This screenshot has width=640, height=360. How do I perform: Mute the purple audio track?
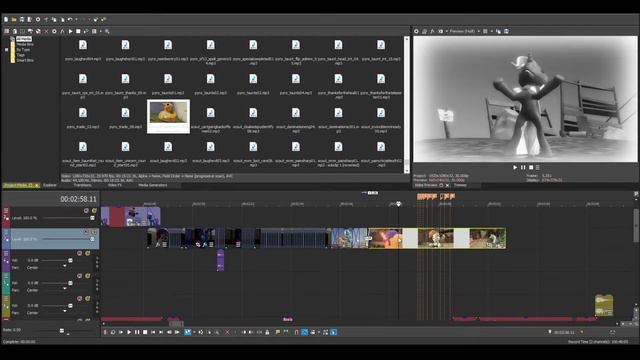tap(80, 253)
